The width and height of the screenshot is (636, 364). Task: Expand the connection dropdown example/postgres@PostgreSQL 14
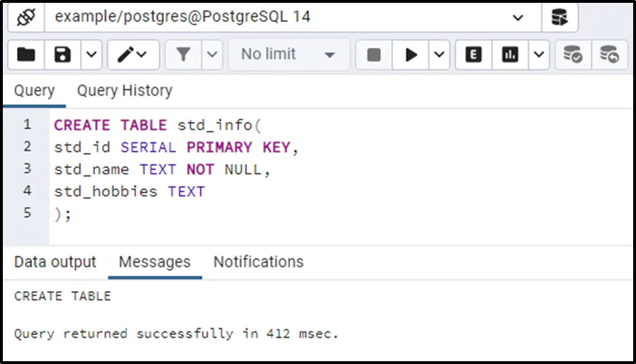coord(518,17)
